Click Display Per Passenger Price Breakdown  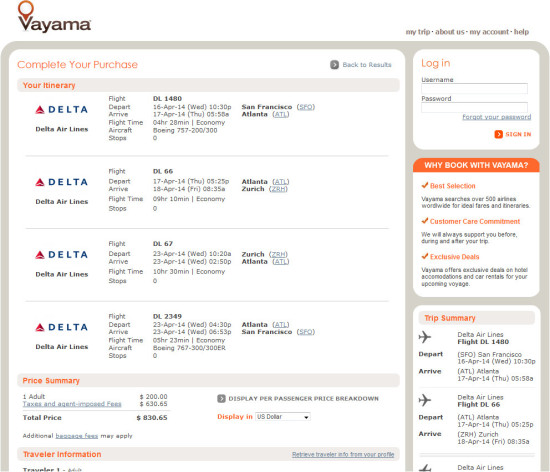303,399
